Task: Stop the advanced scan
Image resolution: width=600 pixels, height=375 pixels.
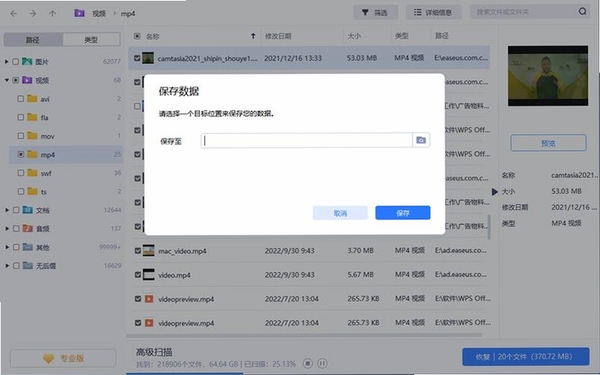Action: pos(308,363)
